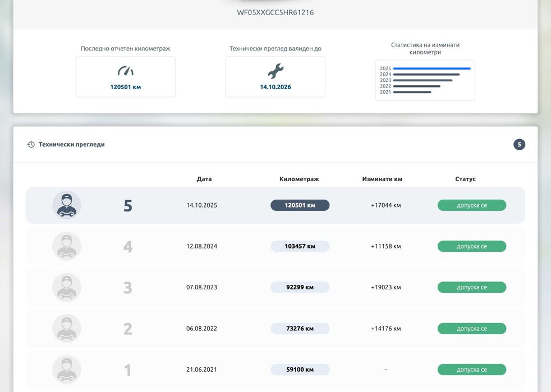Click the 2025 bar in mileage statistics
This screenshot has height=392, width=551.
coord(432,68)
